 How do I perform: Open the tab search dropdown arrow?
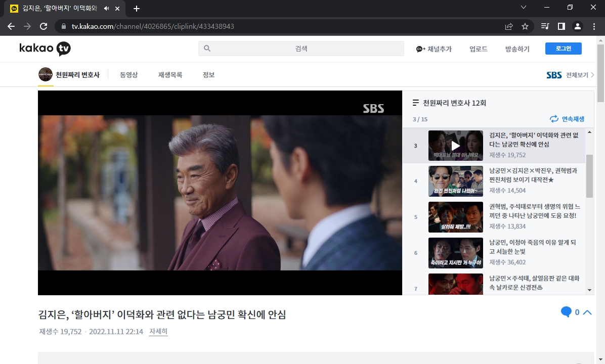pyautogui.click(x=524, y=7)
